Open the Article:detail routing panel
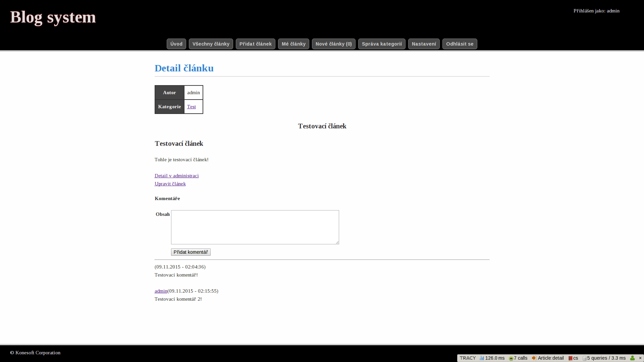The width and height of the screenshot is (644, 362). pos(548,358)
